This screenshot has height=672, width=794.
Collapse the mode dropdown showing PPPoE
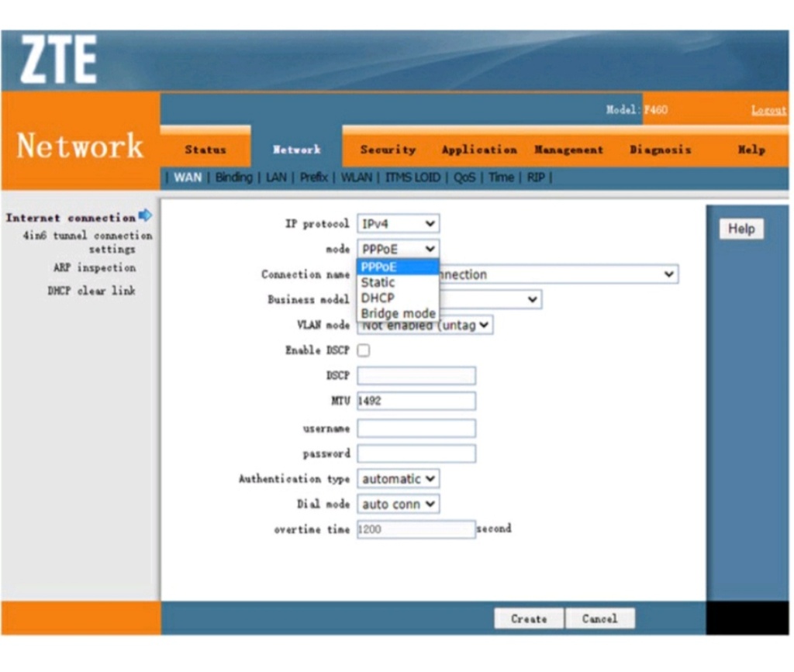[398, 249]
